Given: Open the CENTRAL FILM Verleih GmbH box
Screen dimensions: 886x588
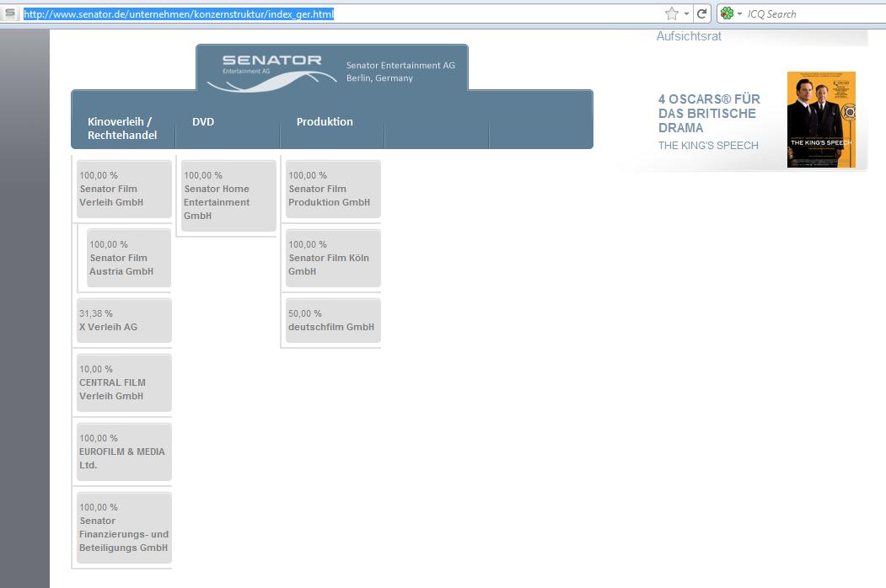Looking at the screenshot, I should [124, 383].
